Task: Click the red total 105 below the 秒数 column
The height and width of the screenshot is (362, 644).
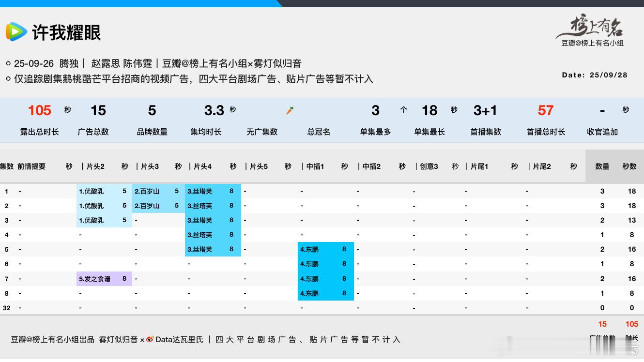Action: (632, 324)
